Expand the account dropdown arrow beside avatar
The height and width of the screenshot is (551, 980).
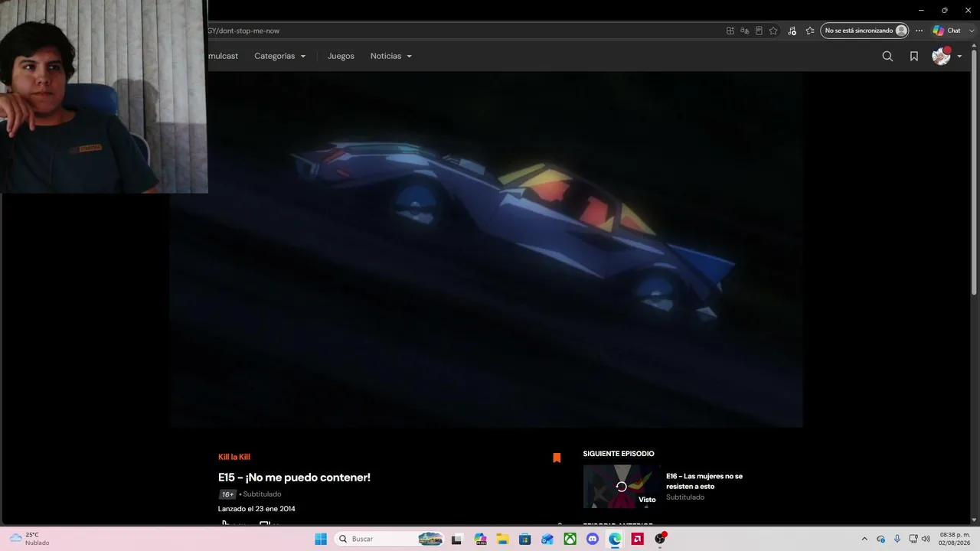coord(959,56)
